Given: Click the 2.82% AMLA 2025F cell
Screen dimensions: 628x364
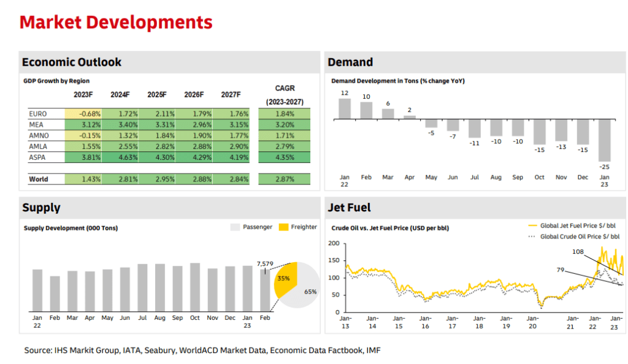Looking at the screenshot, I should (157, 146).
